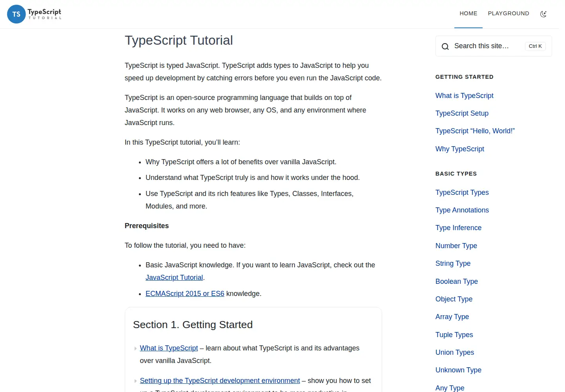The height and width of the screenshot is (392, 565).
Task: Open Number Type sidebar link
Action: coord(456,246)
